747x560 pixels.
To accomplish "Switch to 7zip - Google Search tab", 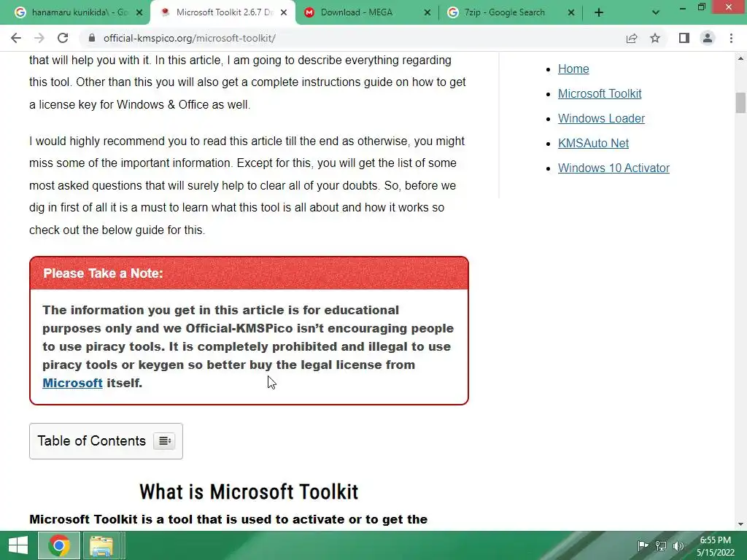I will 505,12.
